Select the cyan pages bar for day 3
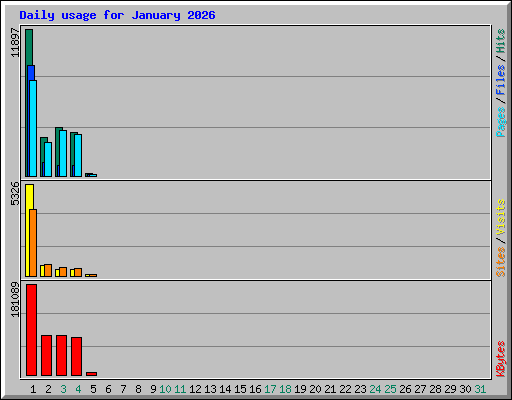Screen dimensions: 512x400 pos(63,153)
